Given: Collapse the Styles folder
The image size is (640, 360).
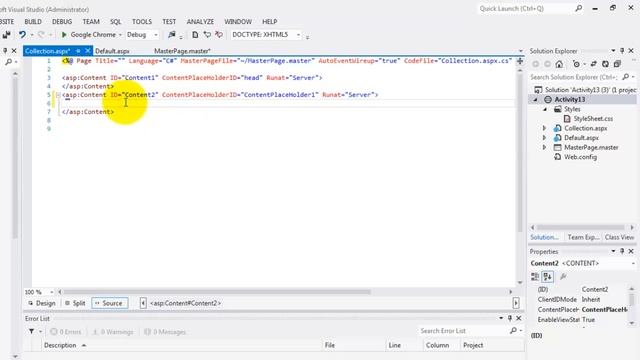Looking at the screenshot, I should pos(545,109).
